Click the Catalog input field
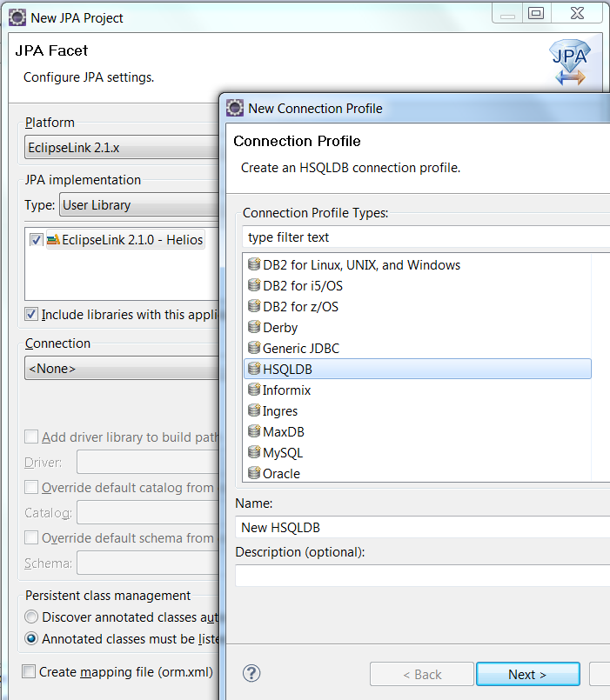 click(148, 512)
